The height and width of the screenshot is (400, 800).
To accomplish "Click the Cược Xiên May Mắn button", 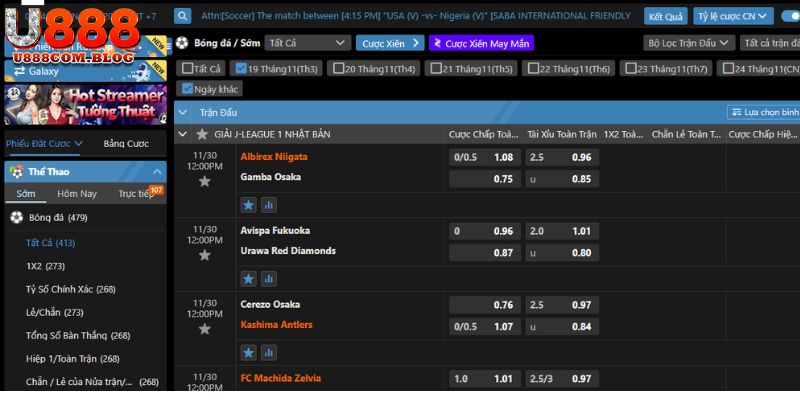I will [481, 43].
